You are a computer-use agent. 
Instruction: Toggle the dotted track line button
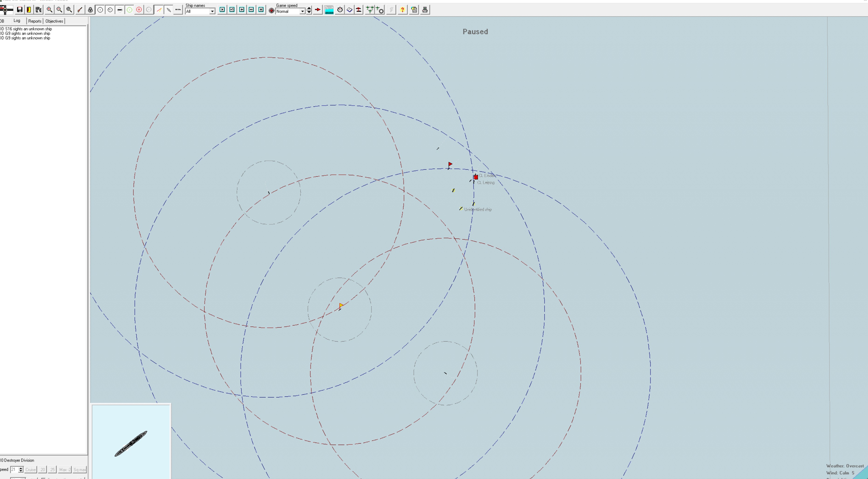(178, 10)
